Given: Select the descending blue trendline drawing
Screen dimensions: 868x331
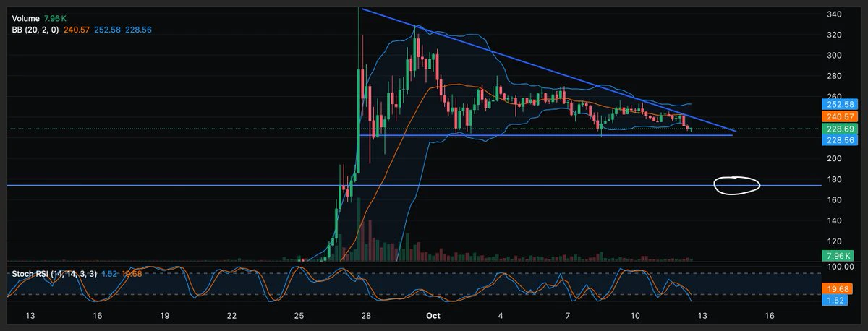Looking at the screenshot, I should (549, 70).
